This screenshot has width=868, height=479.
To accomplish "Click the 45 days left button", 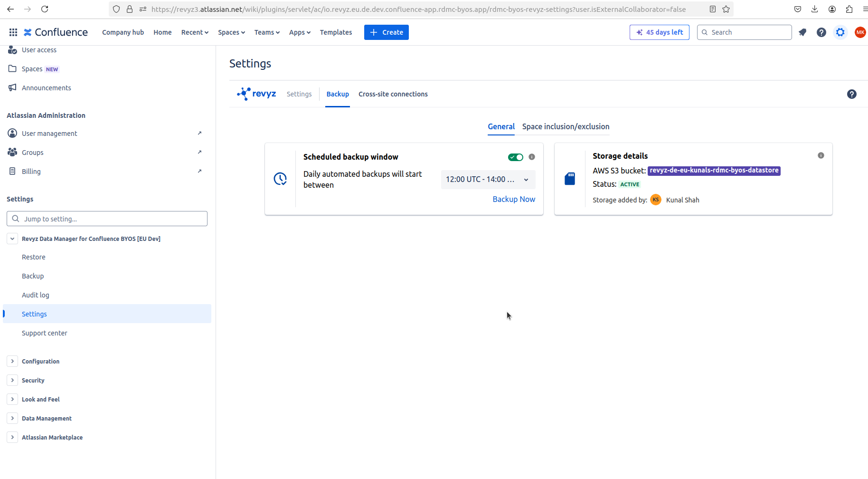I will pos(660,32).
